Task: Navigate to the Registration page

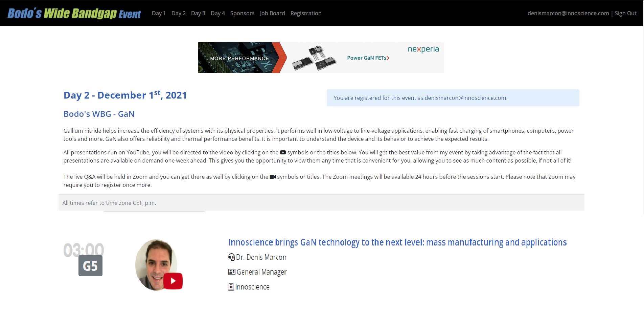Action: (x=306, y=13)
